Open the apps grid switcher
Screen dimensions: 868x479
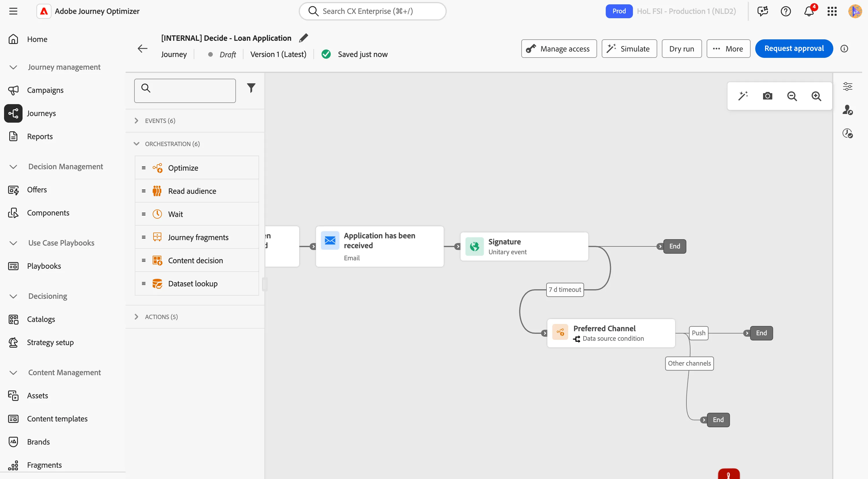click(x=832, y=11)
